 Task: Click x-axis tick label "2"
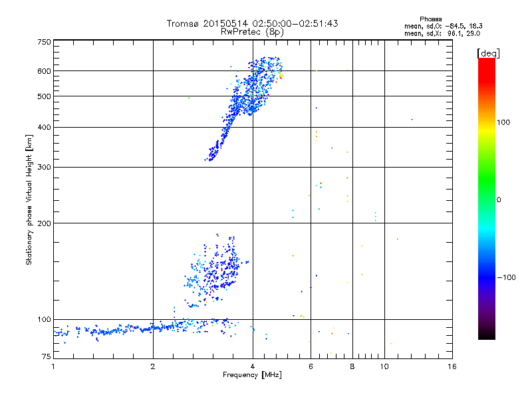coord(153,366)
